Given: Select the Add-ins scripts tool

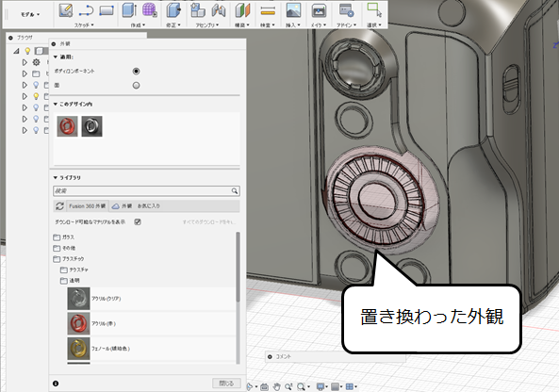Looking at the screenshot, I should pyautogui.click(x=347, y=10).
